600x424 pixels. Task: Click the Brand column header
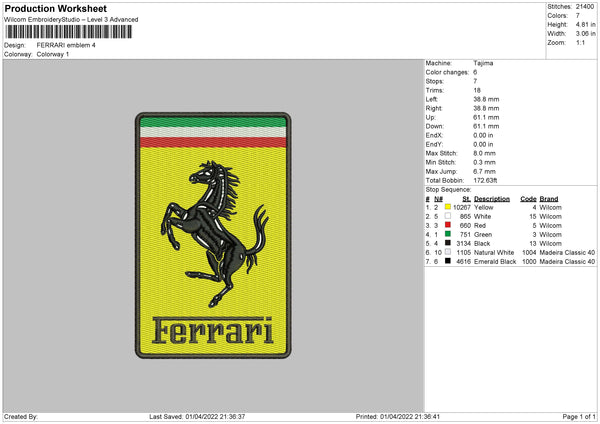549,199
